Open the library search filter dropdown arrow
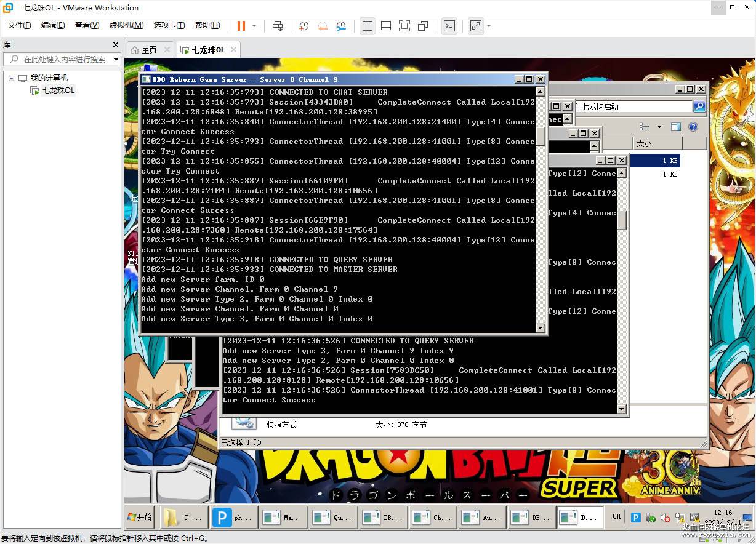 click(x=116, y=59)
